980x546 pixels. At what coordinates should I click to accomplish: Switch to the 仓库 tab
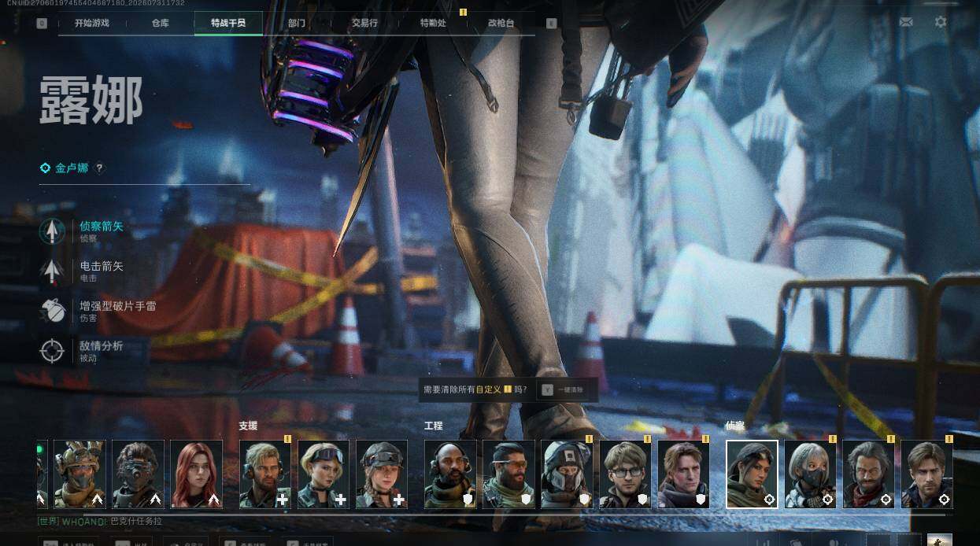161,23
